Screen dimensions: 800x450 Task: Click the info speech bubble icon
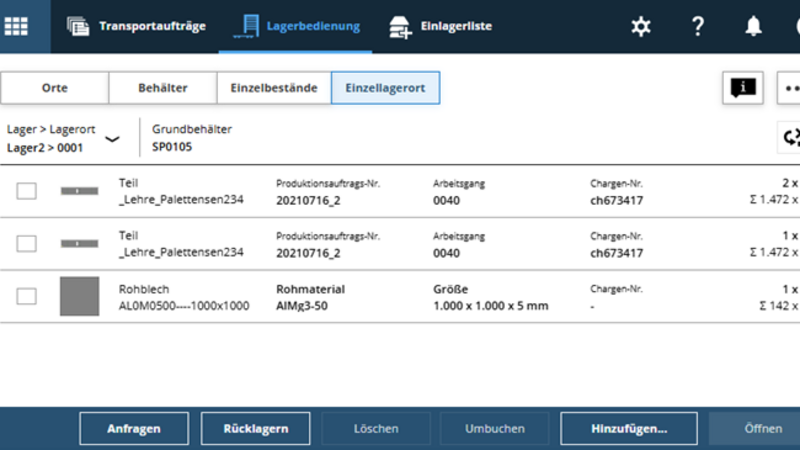742,88
